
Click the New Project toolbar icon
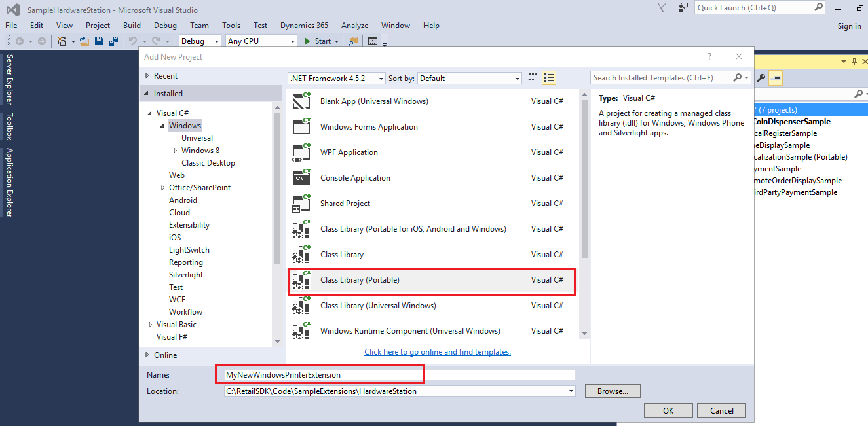tap(62, 41)
